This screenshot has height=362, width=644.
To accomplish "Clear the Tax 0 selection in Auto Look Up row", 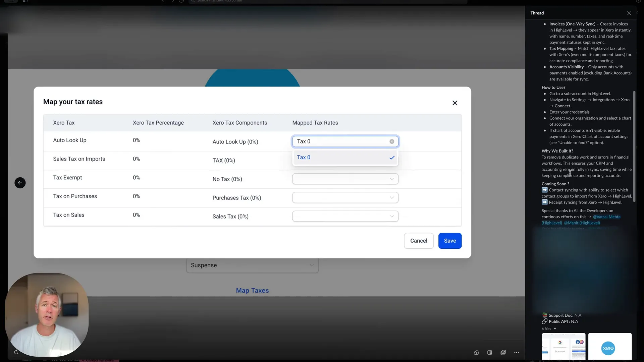I will tap(392, 141).
